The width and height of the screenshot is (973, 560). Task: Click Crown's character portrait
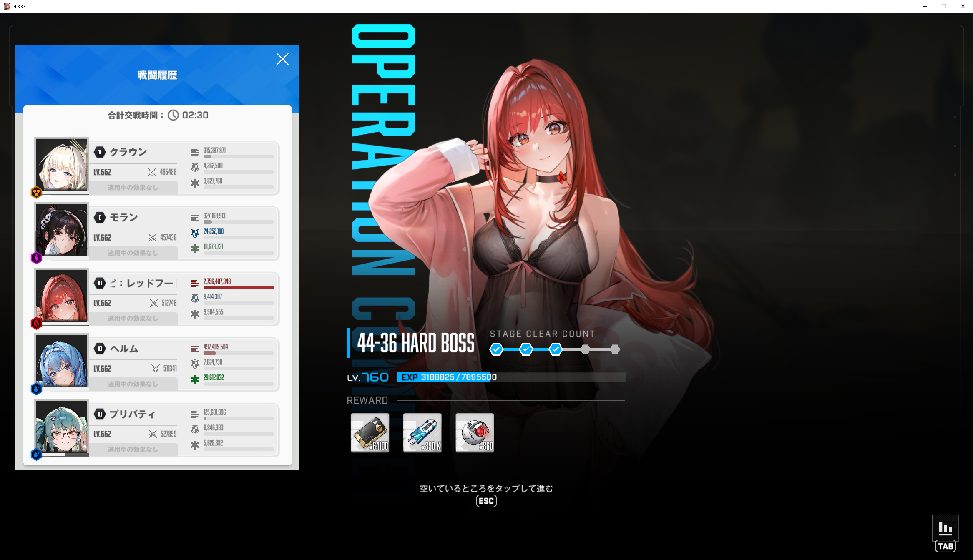pos(62,165)
